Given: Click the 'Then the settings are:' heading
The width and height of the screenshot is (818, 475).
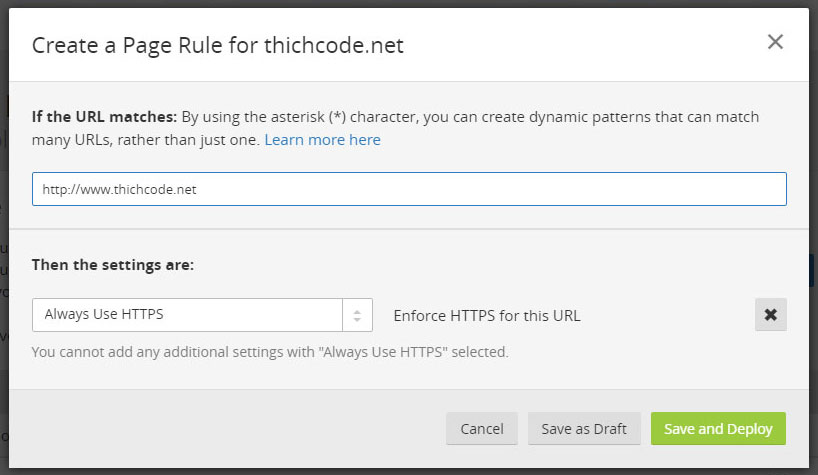Looking at the screenshot, I should click(113, 265).
